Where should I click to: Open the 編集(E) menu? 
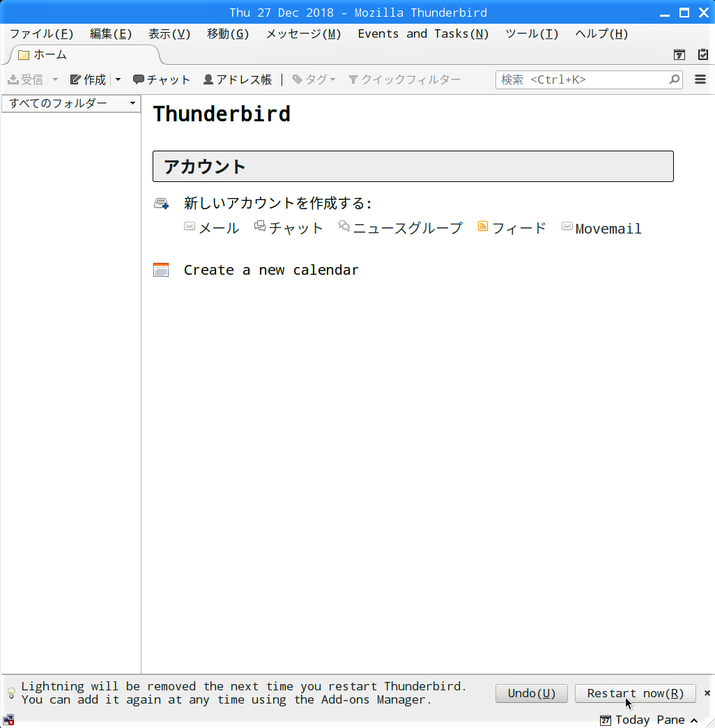(111, 34)
